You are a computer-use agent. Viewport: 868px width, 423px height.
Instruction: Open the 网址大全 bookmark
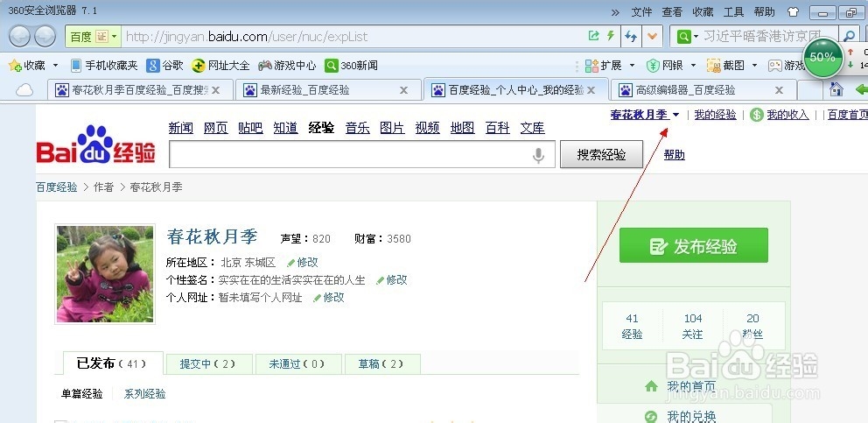[x=220, y=66]
